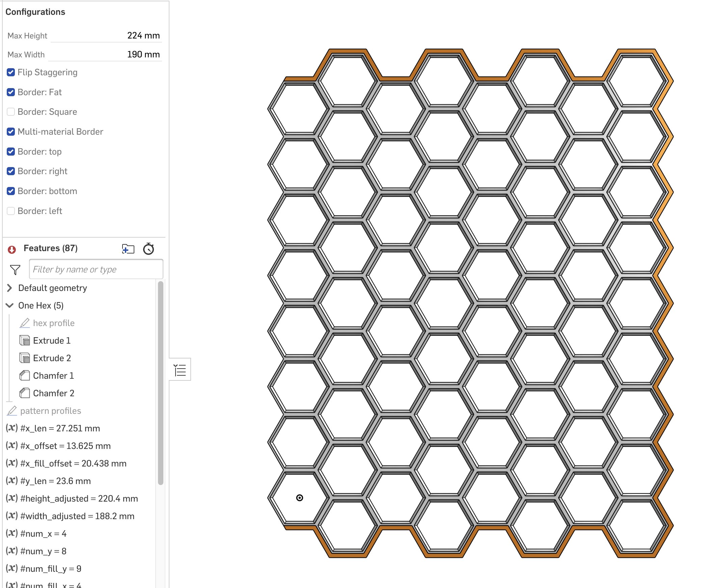Select the pattern profiles sketch
The image size is (721, 588).
(x=50, y=411)
